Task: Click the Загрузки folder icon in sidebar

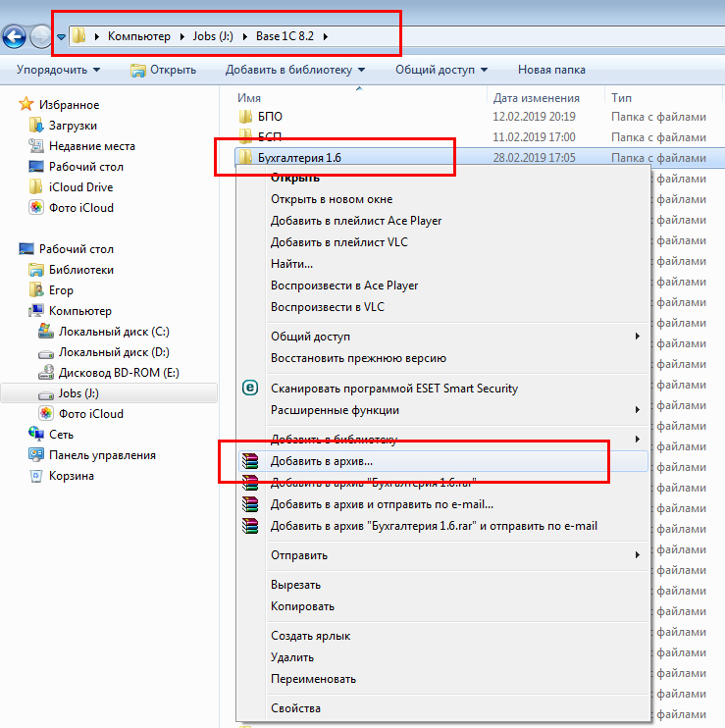Action: (36, 126)
